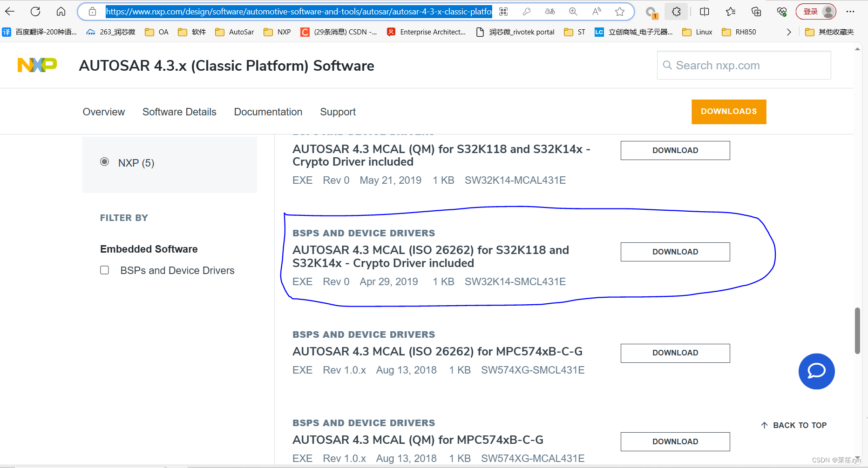Image resolution: width=868 pixels, height=468 pixels.
Task: Open the NXP logo home link
Action: pyautogui.click(x=37, y=65)
